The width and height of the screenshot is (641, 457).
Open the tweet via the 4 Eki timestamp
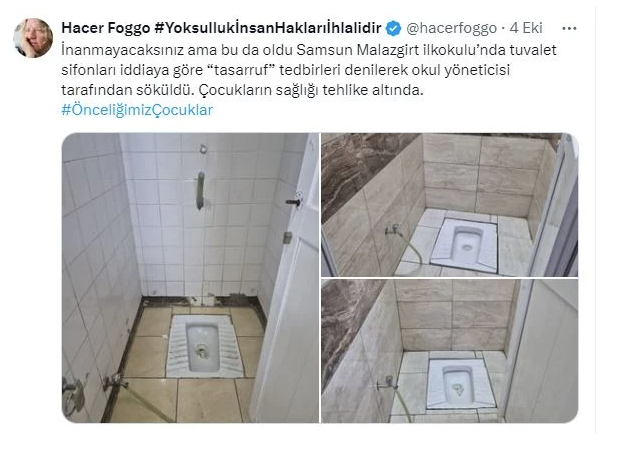click(526, 28)
